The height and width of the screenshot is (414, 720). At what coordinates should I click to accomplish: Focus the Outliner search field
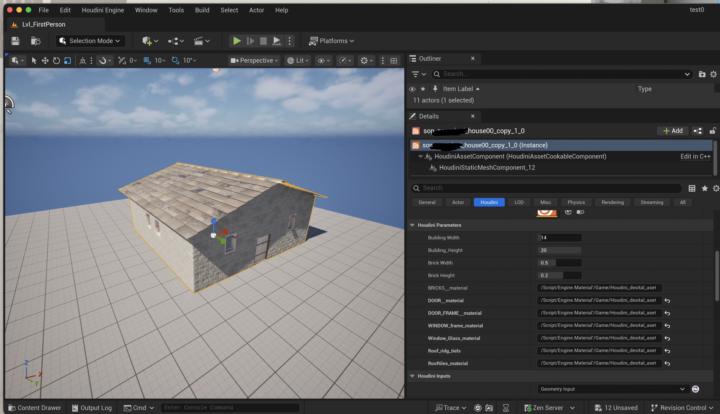click(x=561, y=74)
